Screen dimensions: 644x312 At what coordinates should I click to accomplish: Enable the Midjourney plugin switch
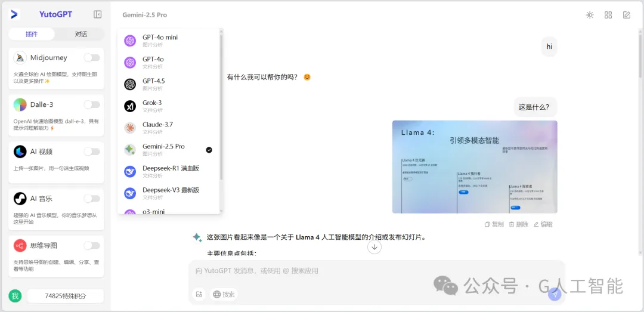click(x=92, y=58)
